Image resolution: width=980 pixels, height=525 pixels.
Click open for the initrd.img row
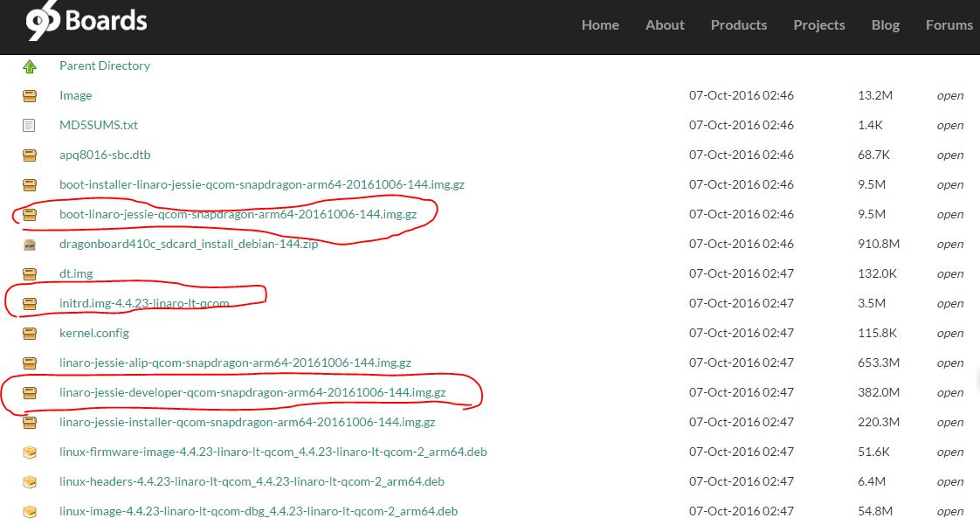950,303
